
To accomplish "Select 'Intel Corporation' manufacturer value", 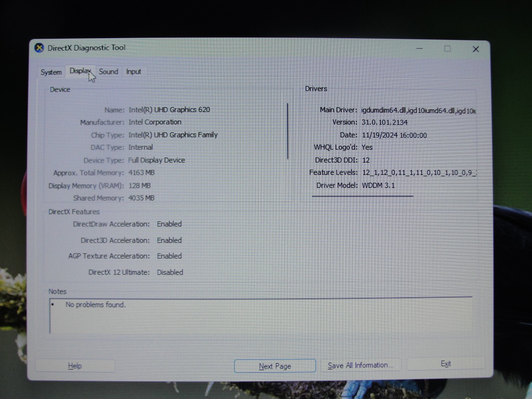I will pos(155,122).
